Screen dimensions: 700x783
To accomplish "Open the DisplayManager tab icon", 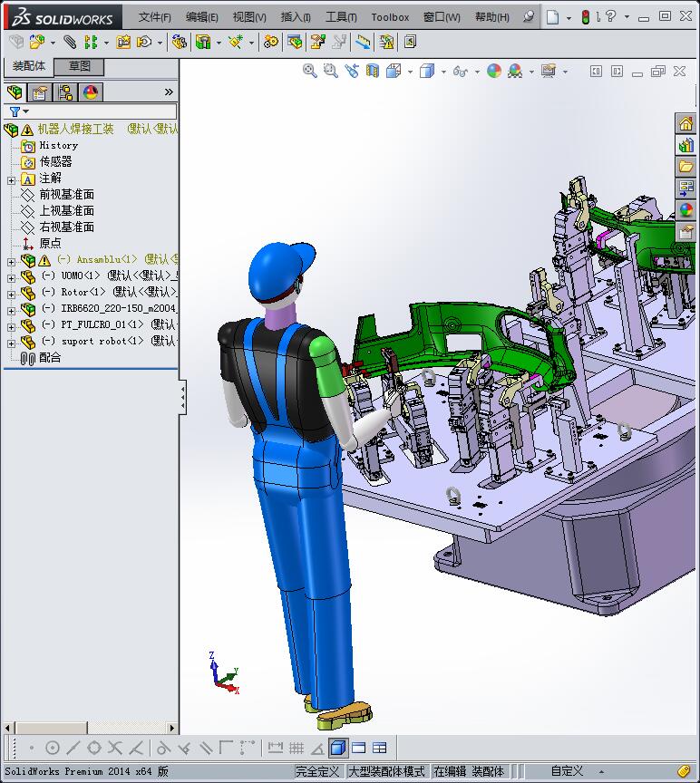I will [91, 92].
